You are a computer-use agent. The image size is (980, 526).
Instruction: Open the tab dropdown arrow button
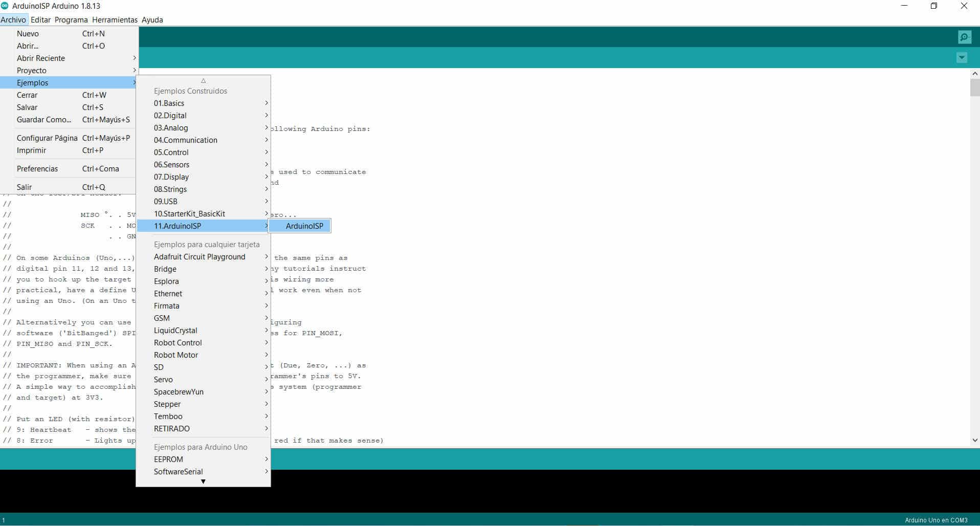point(962,58)
